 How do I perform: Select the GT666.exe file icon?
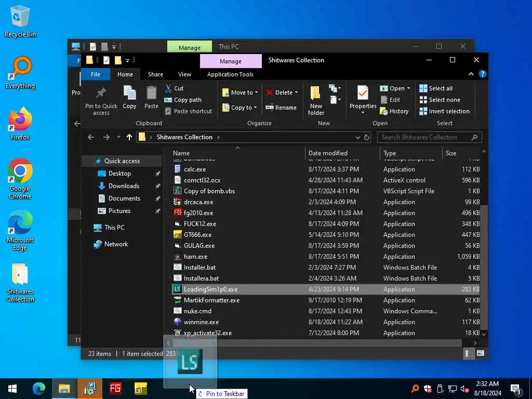click(177, 234)
